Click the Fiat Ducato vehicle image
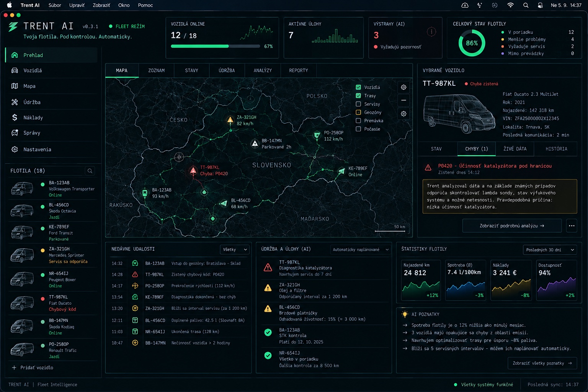The width and height of the screenshot is (588, 392). click(x=459, y=114)
